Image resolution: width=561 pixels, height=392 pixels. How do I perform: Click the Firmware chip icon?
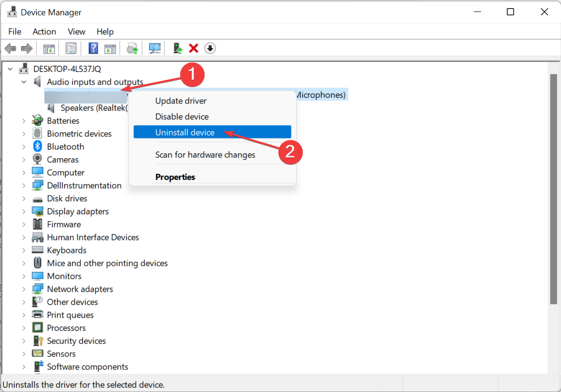[x=37, y=224]
